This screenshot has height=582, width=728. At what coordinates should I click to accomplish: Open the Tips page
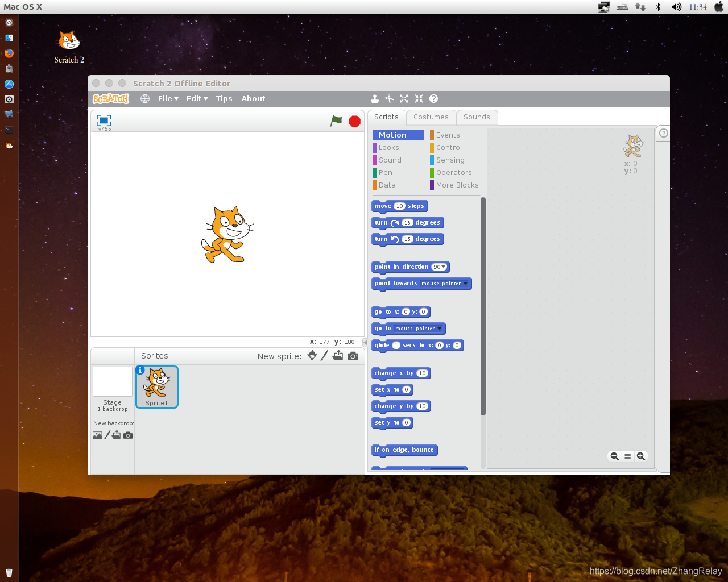(x=224, y=98)
